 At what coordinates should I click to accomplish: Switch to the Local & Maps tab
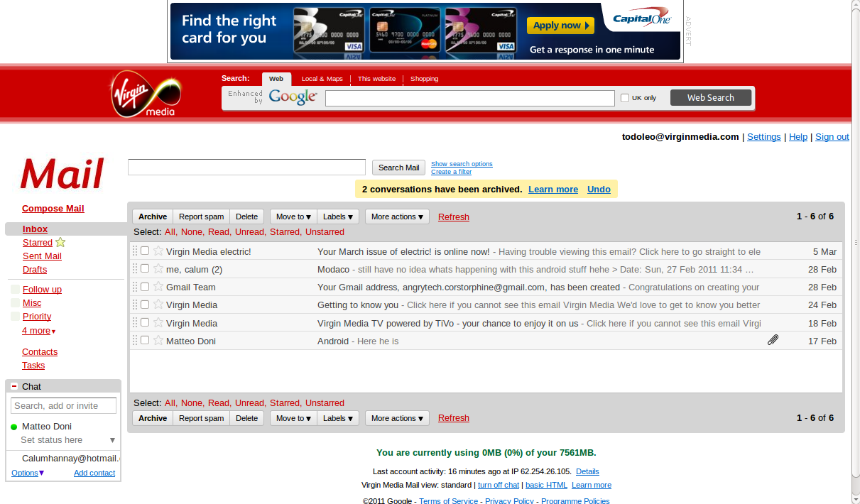(x=322, y=79)
